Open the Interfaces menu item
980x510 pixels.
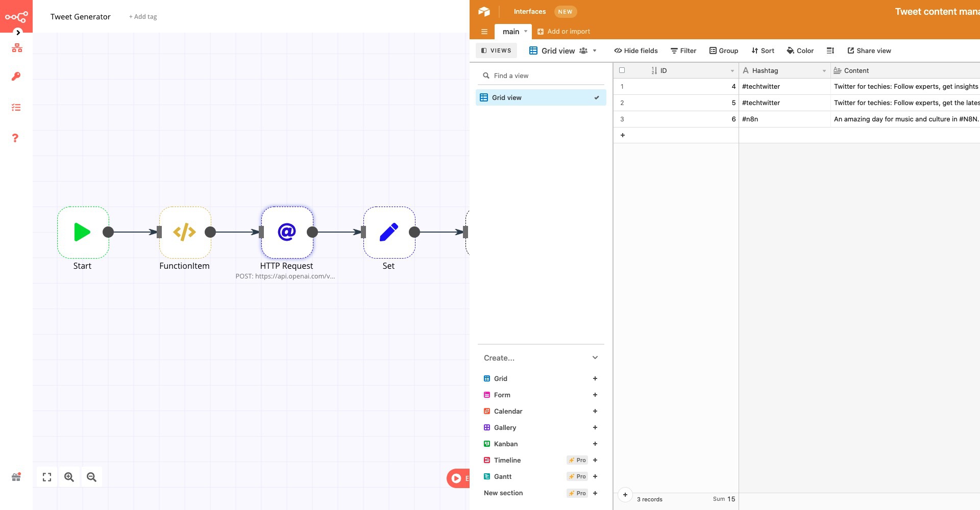tap(529, 11)
